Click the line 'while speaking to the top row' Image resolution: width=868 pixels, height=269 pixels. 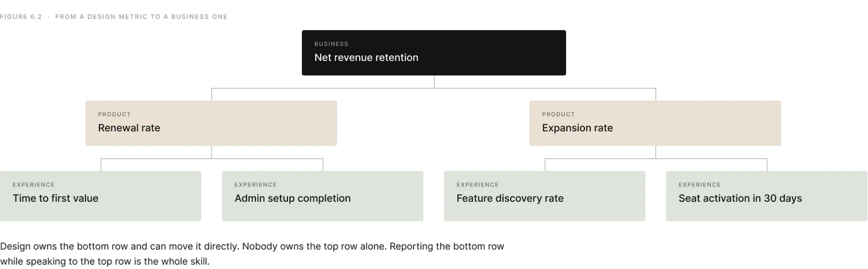click(105, 261)
